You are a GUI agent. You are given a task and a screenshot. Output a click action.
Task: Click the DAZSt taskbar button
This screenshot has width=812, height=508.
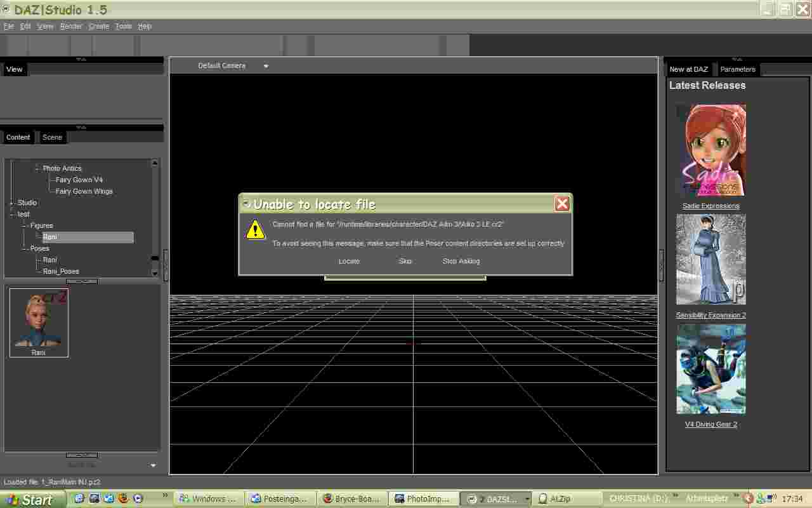(494, 499)
